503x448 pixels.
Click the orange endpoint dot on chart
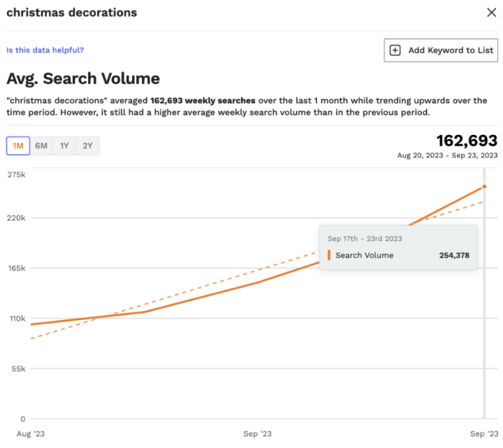click(484, 187)
